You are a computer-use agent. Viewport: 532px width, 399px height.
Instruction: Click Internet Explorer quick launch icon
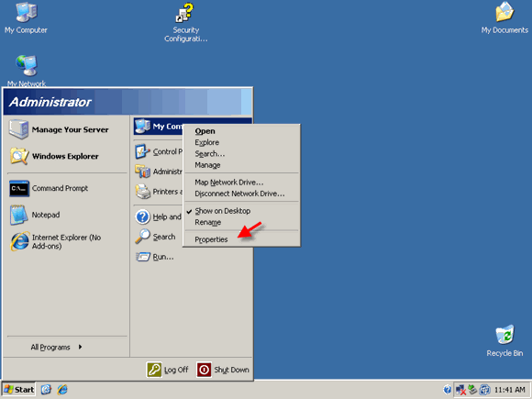pyautogui.click(x=62, y=390)
